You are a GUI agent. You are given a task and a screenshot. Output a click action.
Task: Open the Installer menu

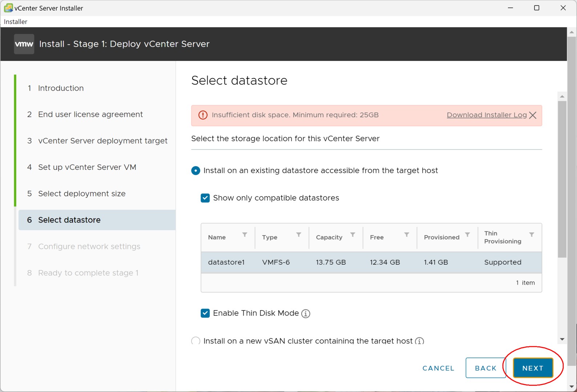coord(15,22)
